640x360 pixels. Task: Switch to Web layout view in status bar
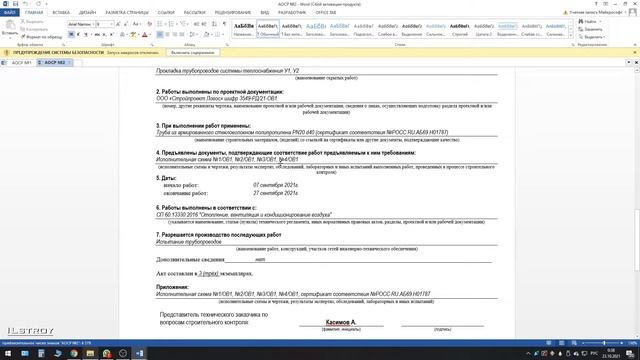tap(574, 343)
